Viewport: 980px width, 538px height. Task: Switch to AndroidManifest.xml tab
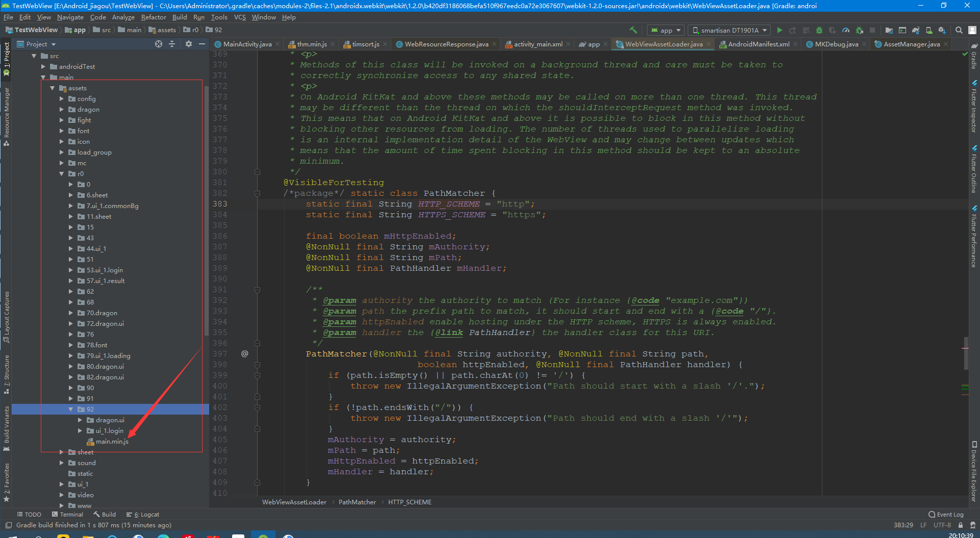click(x=758, y=44)
